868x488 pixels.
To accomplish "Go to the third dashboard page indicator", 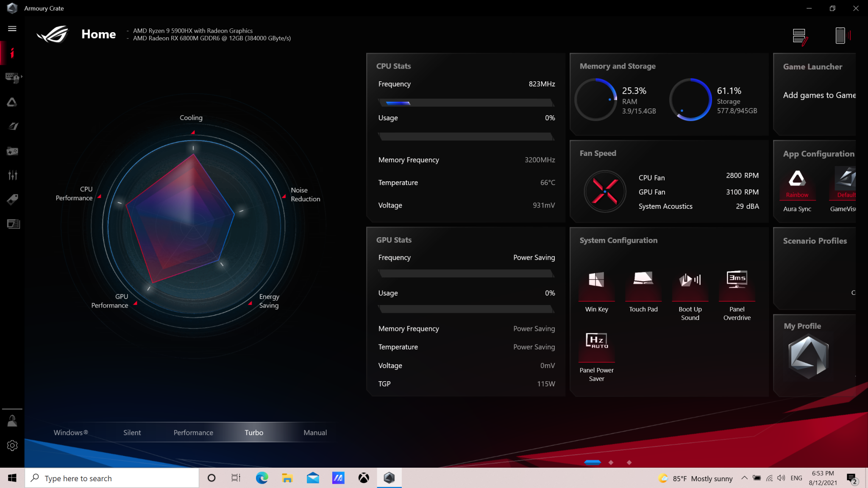I will click(x=629, y=463).
